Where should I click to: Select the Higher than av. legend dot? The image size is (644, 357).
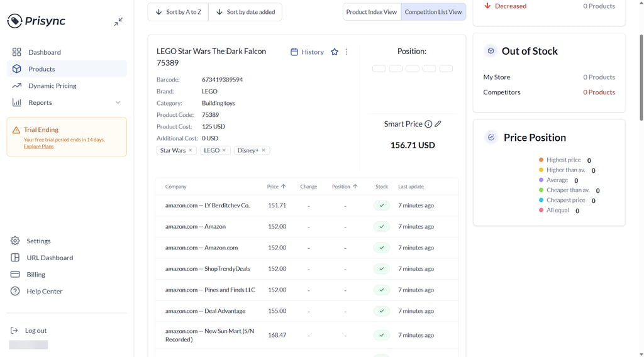click(541, 170)
